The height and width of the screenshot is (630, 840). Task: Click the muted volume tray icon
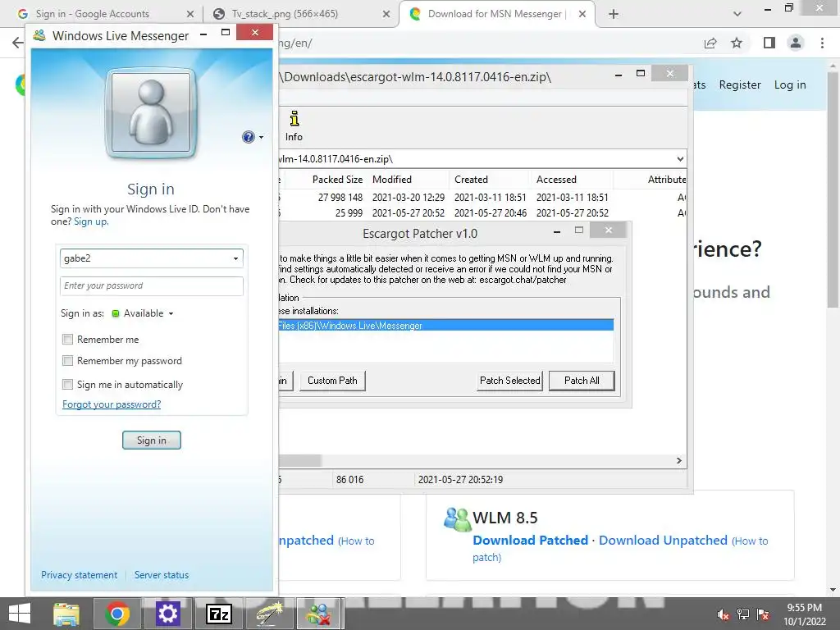click(724, 614)
